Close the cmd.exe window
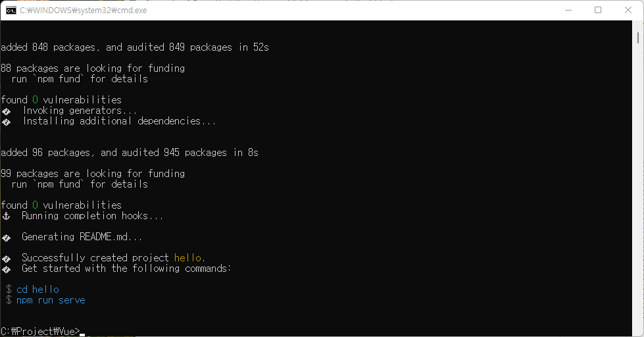The width and height of the screenshot is (644, 337). pyautogui.click(x=628, y=10)
